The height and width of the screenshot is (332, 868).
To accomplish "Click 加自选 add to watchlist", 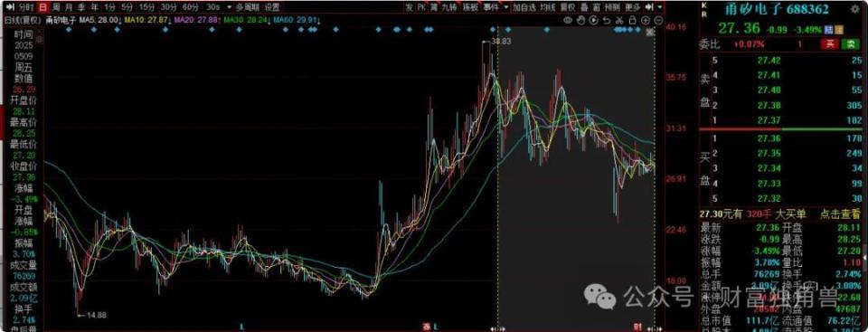I will tap(524, 7).
